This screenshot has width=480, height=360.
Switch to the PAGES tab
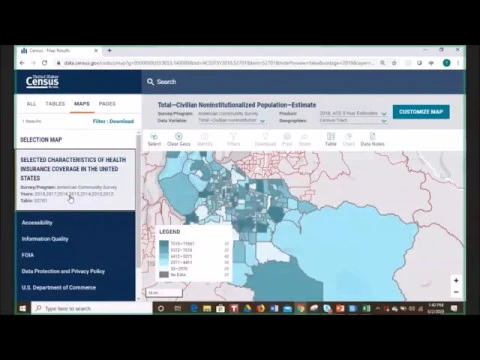(x=107, y=104)
